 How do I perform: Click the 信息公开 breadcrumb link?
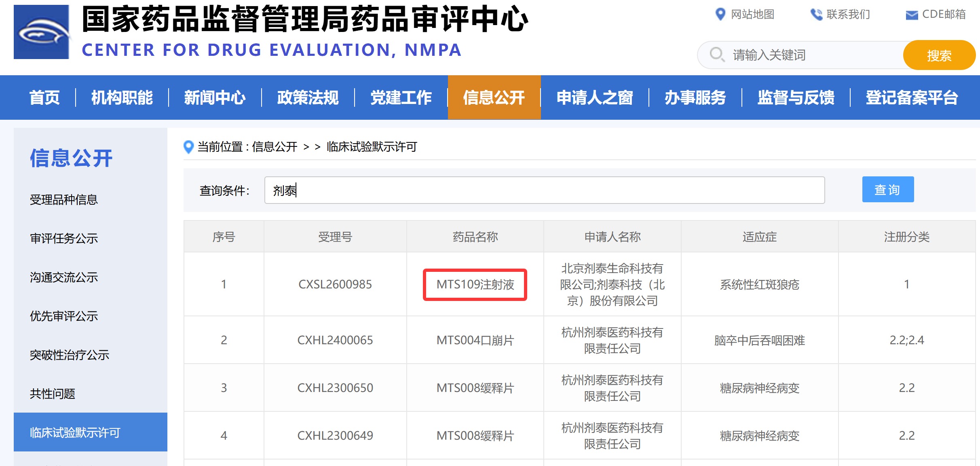pos(275,147)
